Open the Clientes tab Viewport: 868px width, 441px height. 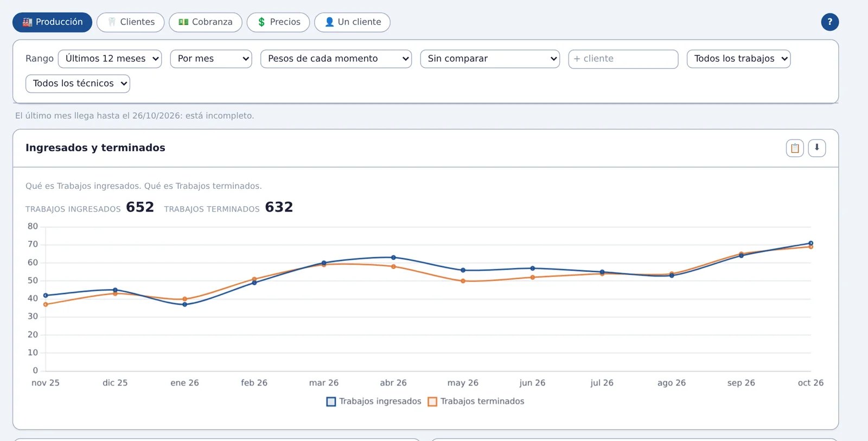pyautogui.click(x=131, y=22)
